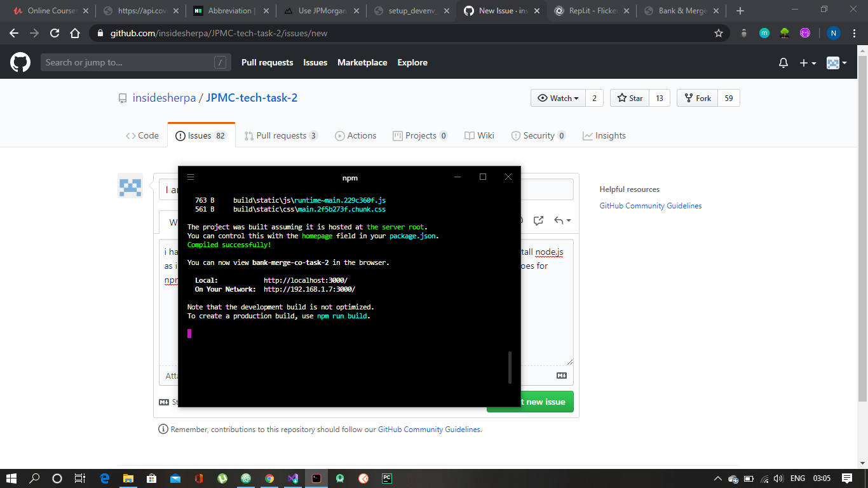Open Chrome profile avatar N

pos(833,33)
